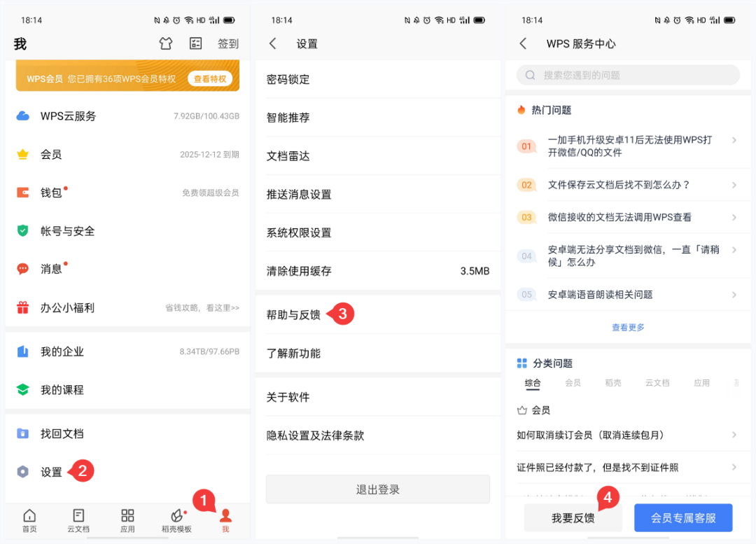Open 稻壳模板 bottom tab
This screenshot has width=756, height=544.
pos(176,520)
